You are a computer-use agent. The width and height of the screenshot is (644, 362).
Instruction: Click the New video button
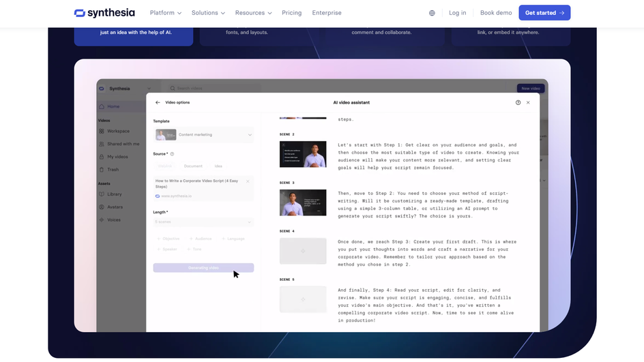click(x=531, y=88)
